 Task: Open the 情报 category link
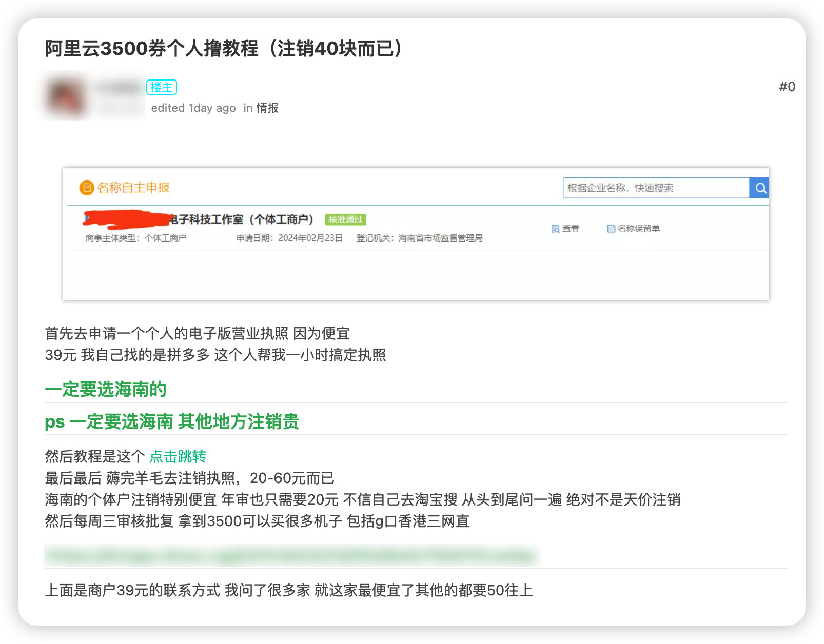(x=267, y=108)
